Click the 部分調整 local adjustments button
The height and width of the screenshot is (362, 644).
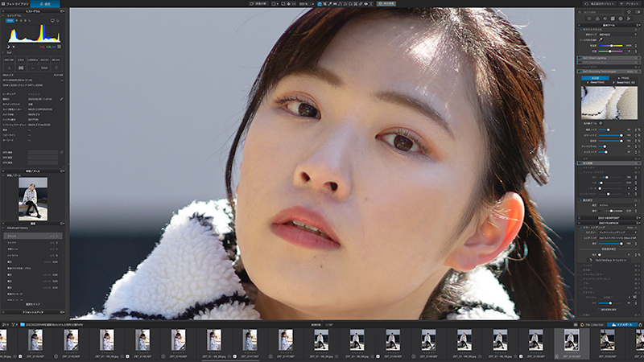click(386, 4)
